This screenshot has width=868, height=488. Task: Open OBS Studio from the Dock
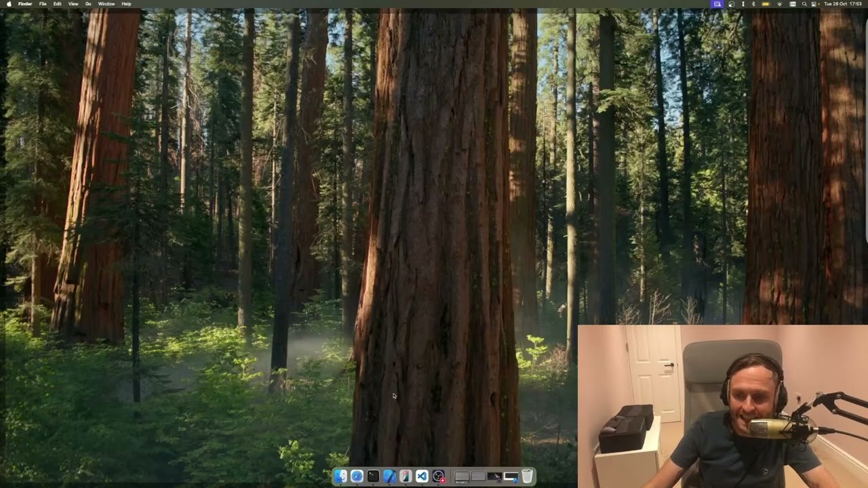[x=439, y=476]
